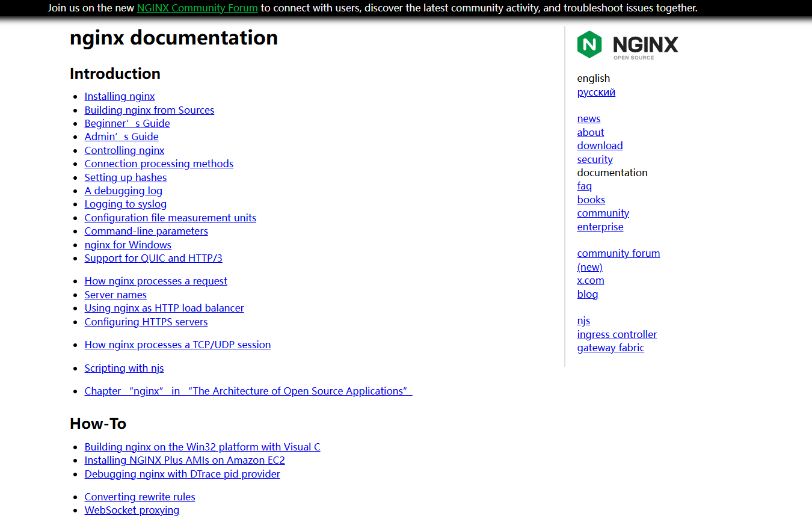
Task: Click the 'How-To' section heading
Action: [x=98, y=423]
